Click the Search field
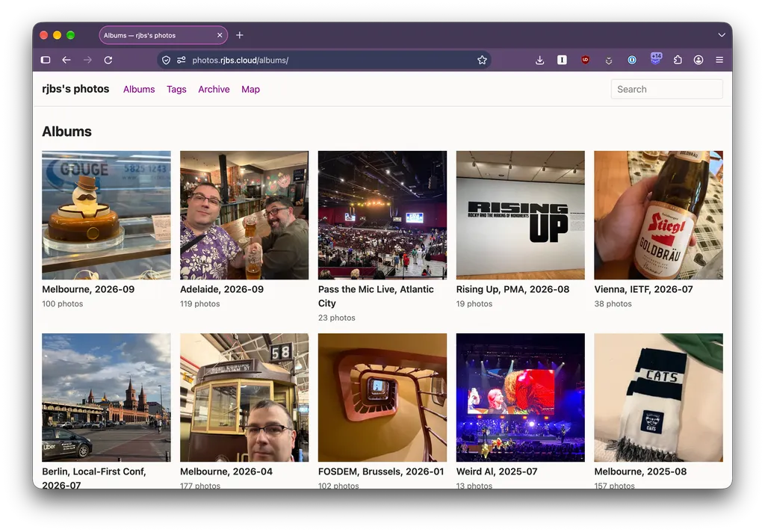Viewport: 765px width, 532px height. [666, 90]
